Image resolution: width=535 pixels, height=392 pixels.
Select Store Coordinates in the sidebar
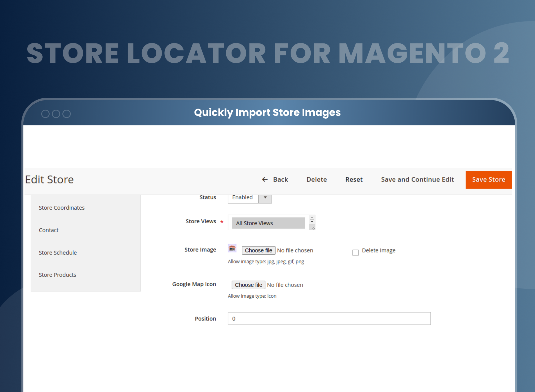point(62,208)
